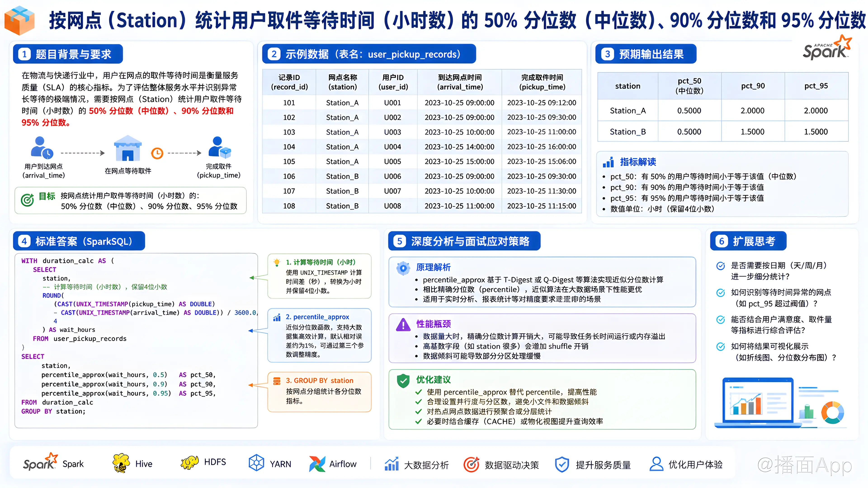This screenshot has height=488, width=868.
Task: Click the 优化用户体验 person icon
Action: (656, 464)
